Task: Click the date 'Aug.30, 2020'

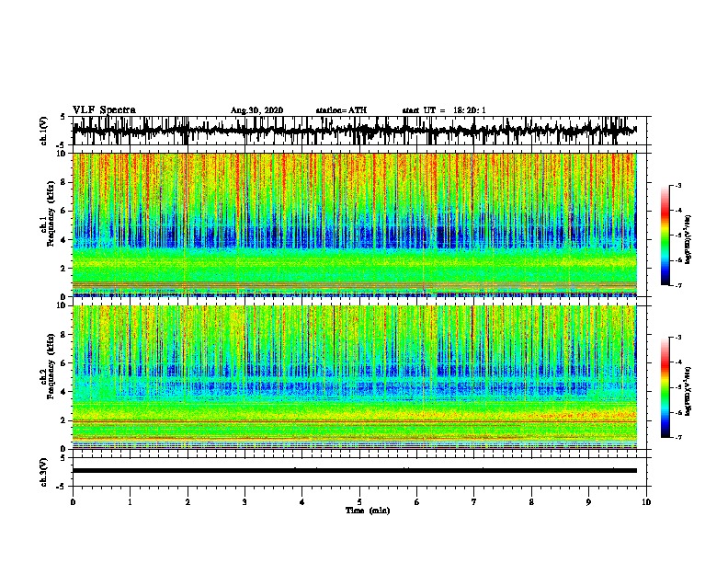Action: coord(256,110)
